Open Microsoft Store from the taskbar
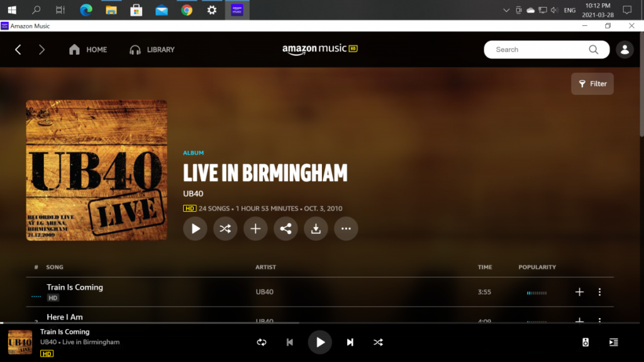The width and height of the screenshot is (644, 362). pyautogui.click(x=136, y=10)
